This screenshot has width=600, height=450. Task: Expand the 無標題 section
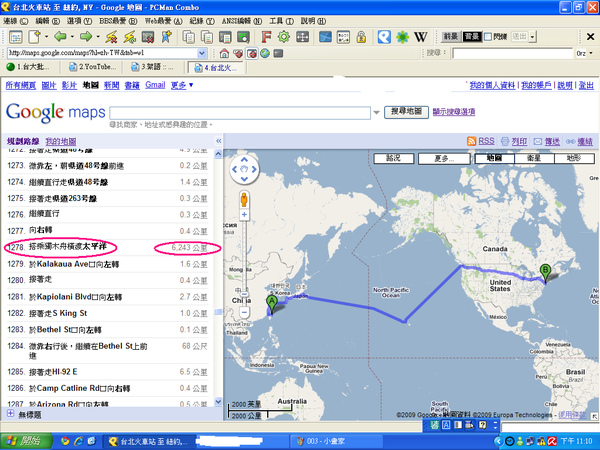(x=10, y=414)
